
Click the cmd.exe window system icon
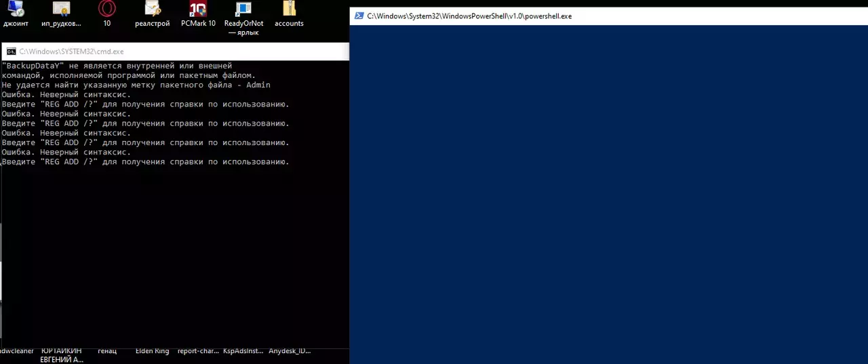click(x=11, y=52)
